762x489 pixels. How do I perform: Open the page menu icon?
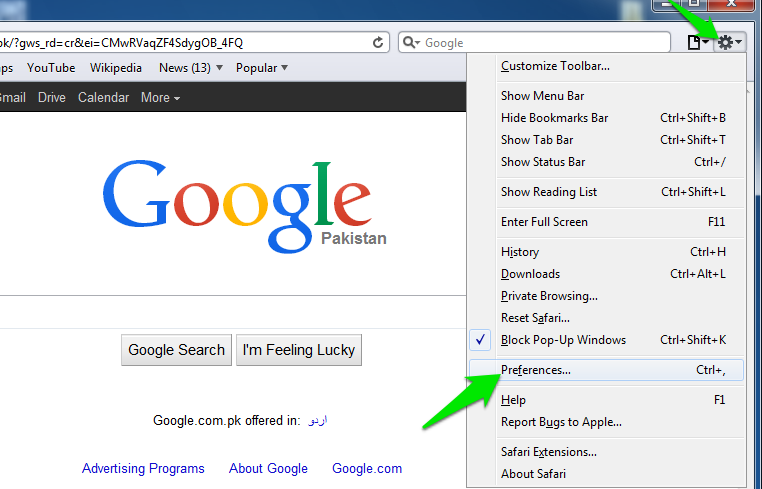pyautogui.click(x=698, y=43)
